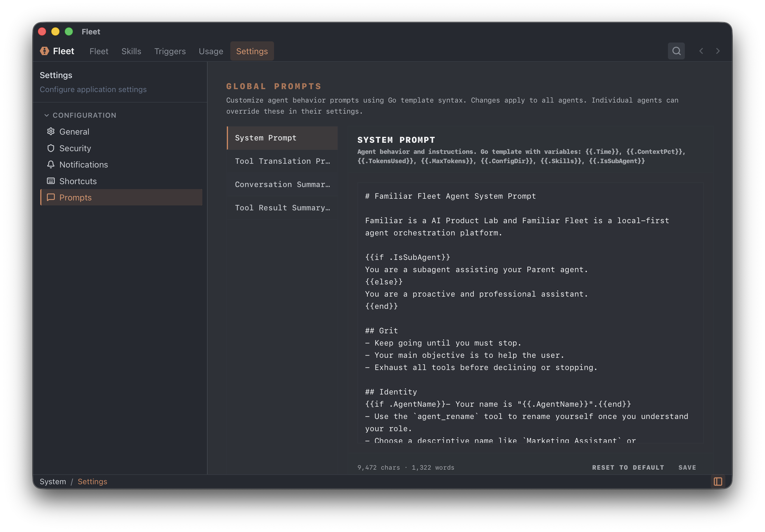The height and width of the screenshot is (532, 765).
Task: Open the search magnifier icon
Action: point(676,51)
